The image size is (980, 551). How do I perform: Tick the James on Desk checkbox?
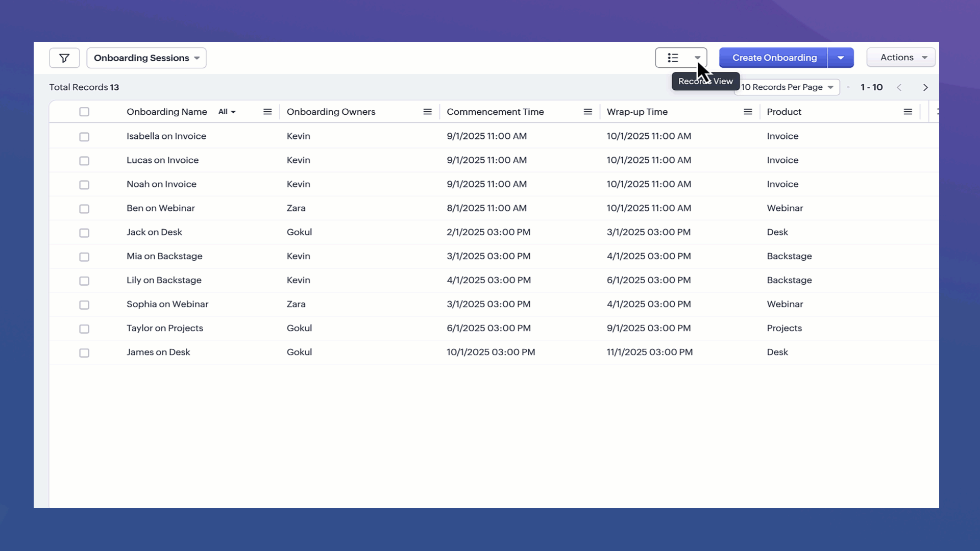84,353
